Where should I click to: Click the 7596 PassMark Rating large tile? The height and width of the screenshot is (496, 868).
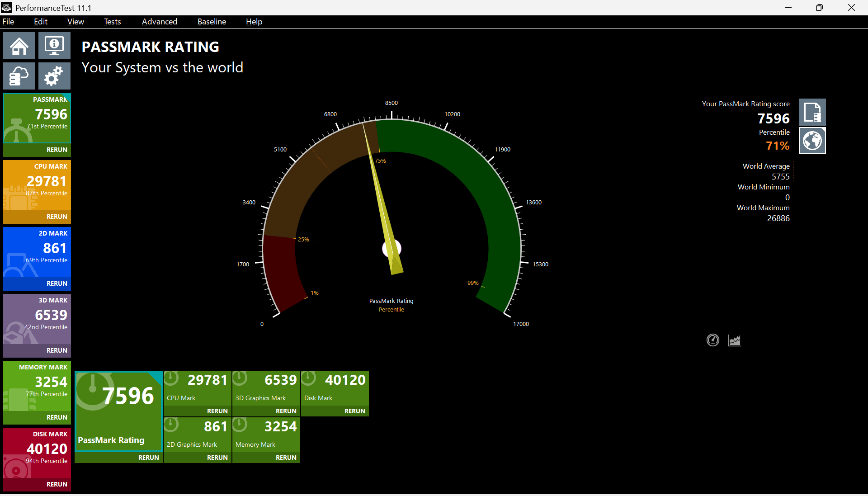pyautogui.click(x=118, y=411)
